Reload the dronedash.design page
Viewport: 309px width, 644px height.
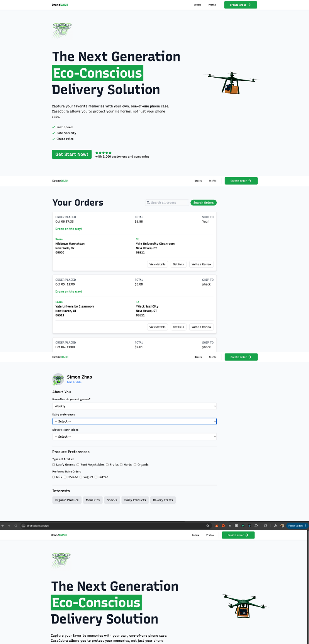(x=15, y=526)
